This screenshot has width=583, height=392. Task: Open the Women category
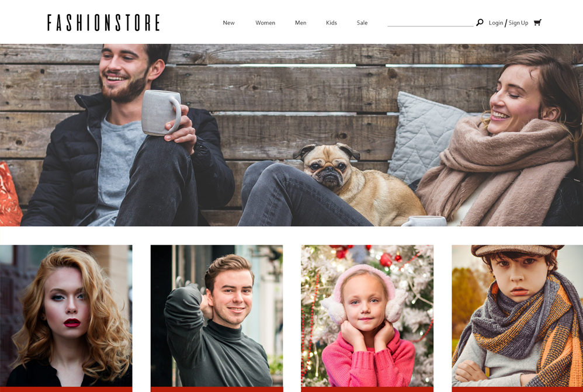265,23
